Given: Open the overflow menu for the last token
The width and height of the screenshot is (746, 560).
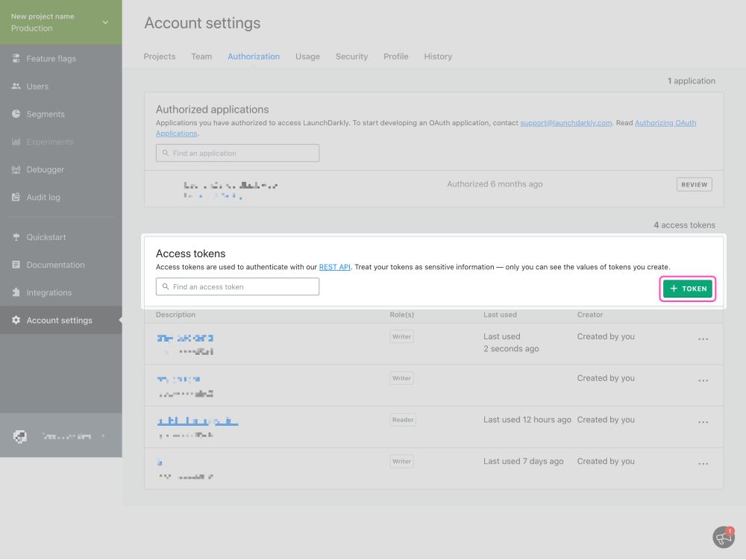Looking at the screenshot, I should [x=703, y=463].
